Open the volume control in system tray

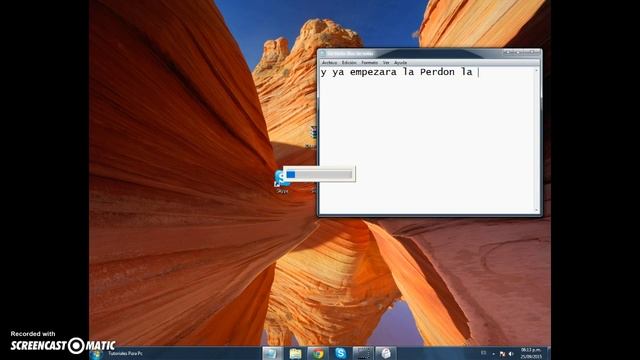click(x=511, y=354)
